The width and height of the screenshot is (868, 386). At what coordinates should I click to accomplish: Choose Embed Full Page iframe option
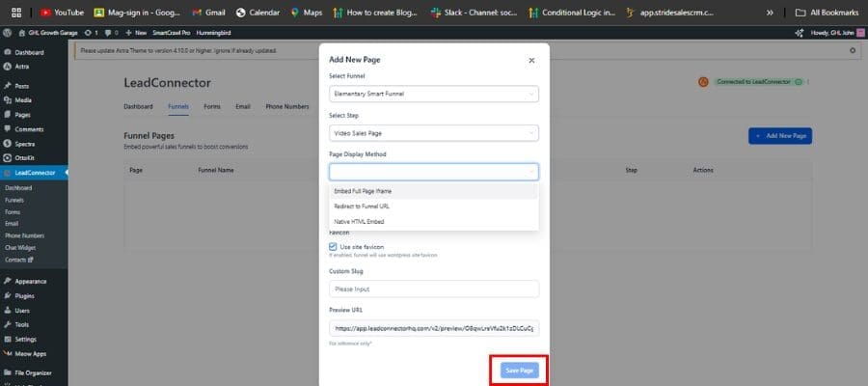click(x=433, y=191)
